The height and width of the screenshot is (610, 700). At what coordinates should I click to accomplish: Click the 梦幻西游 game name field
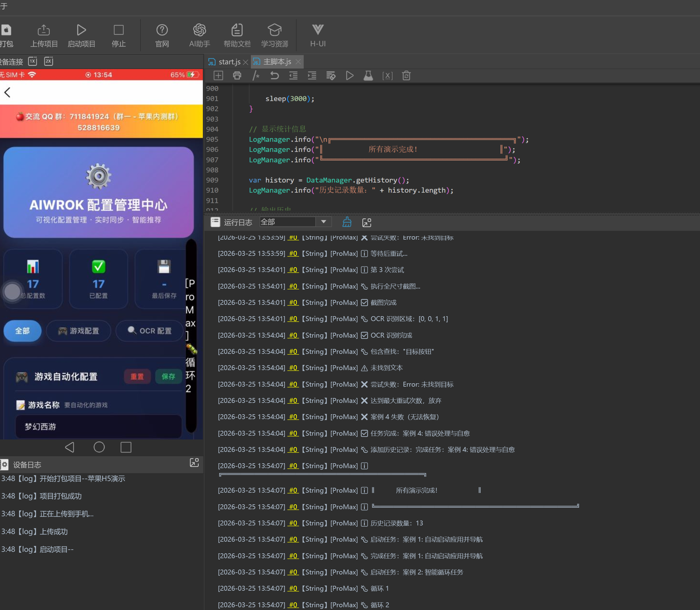pyautogui.click(x=98, y=426)
